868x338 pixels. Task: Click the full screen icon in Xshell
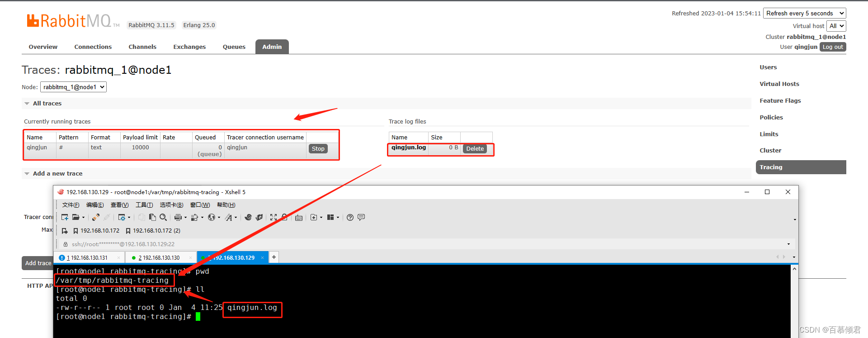point(274,217)
